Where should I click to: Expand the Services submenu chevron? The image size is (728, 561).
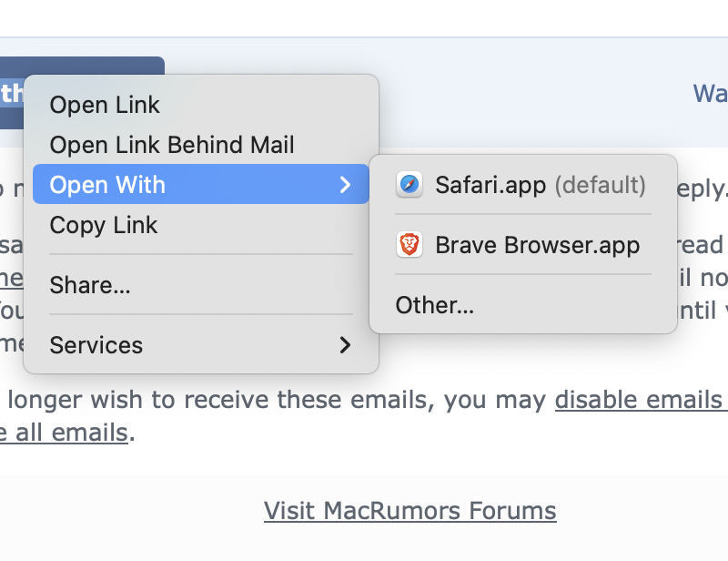(x=345, y=345)
